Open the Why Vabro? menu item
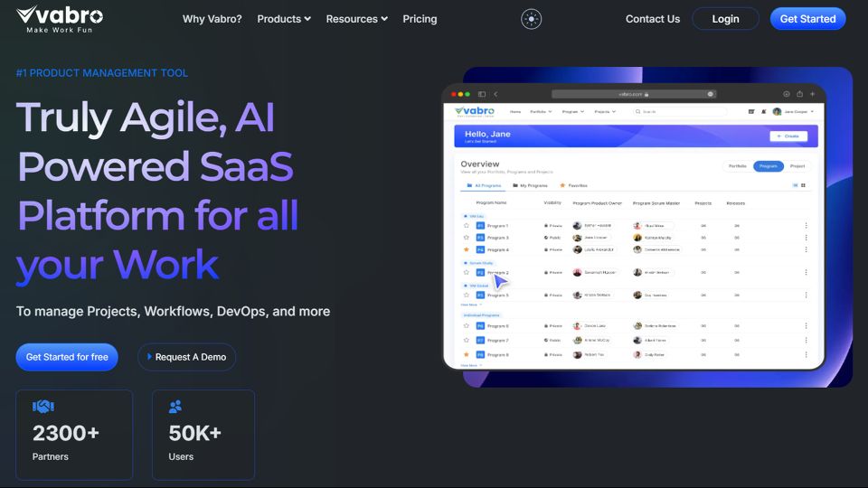 coord(212,19)
